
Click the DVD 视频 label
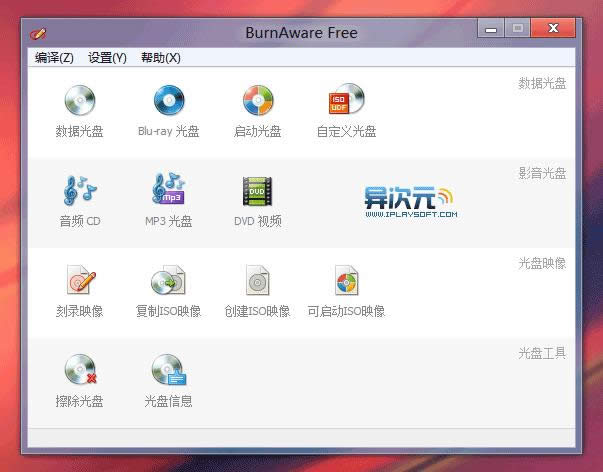click(x=258, y=221)
